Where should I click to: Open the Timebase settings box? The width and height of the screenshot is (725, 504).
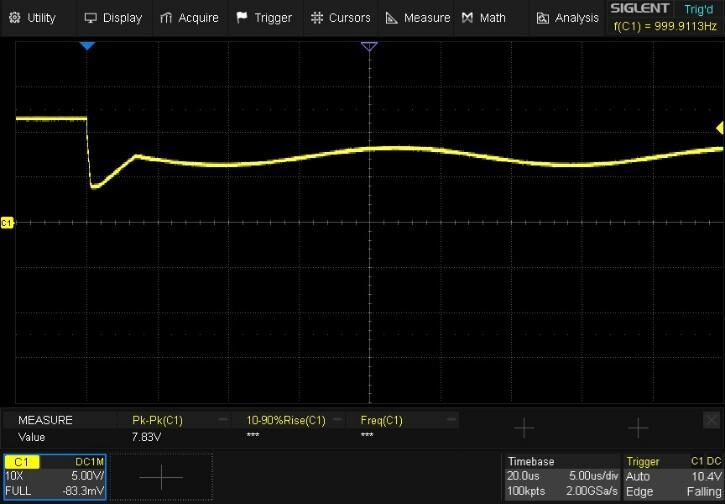pyautogui.click(x=561, y=477)
